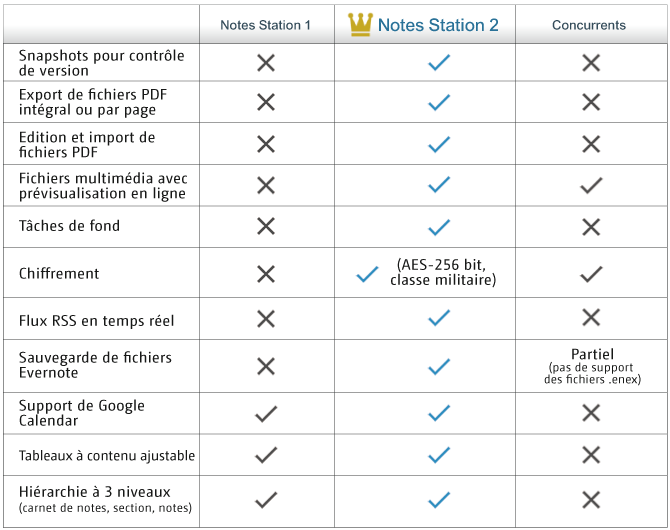Click the Concurrents checkmark in the multimedia files row

pyautogui.click(x=591, y=185)
